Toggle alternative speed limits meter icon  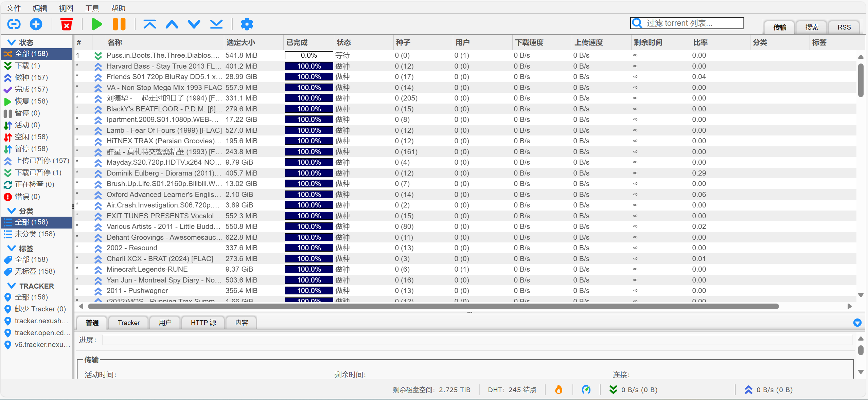click(586, 389)
